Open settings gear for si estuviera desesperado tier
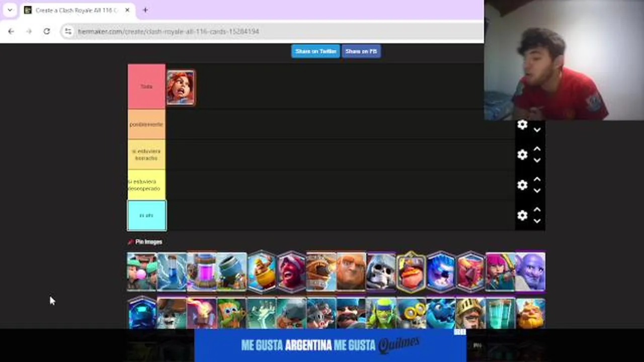Viewport: 644px width, 362px height. click(522, 185)
